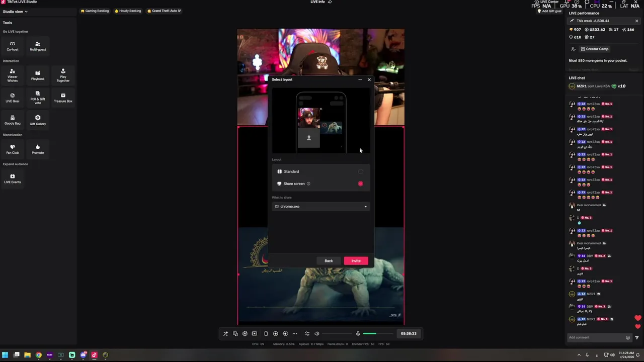Mute the speaker icon in bottom toolbar
Viewport: 644px width, 362px height.
pos(317,333)
